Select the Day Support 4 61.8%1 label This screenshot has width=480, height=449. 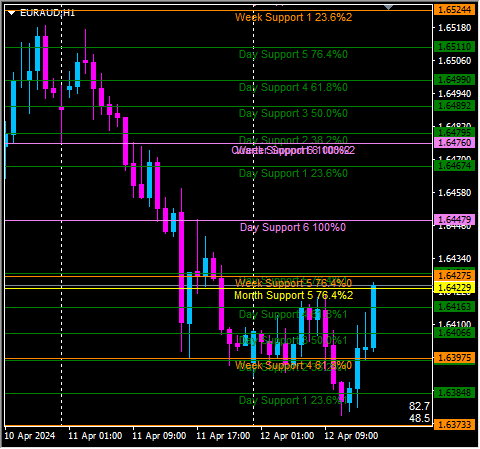(x=293, y=314)
